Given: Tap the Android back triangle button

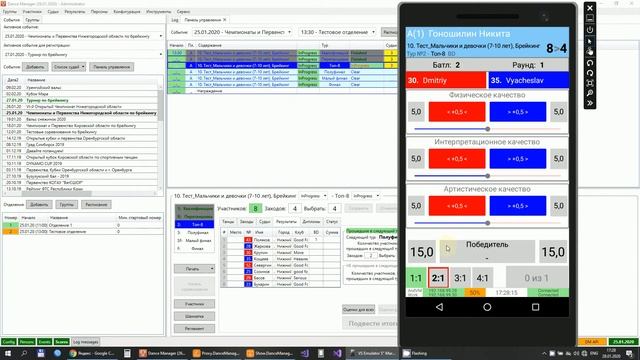Looking at the screenshot, I should pos(439,307).
